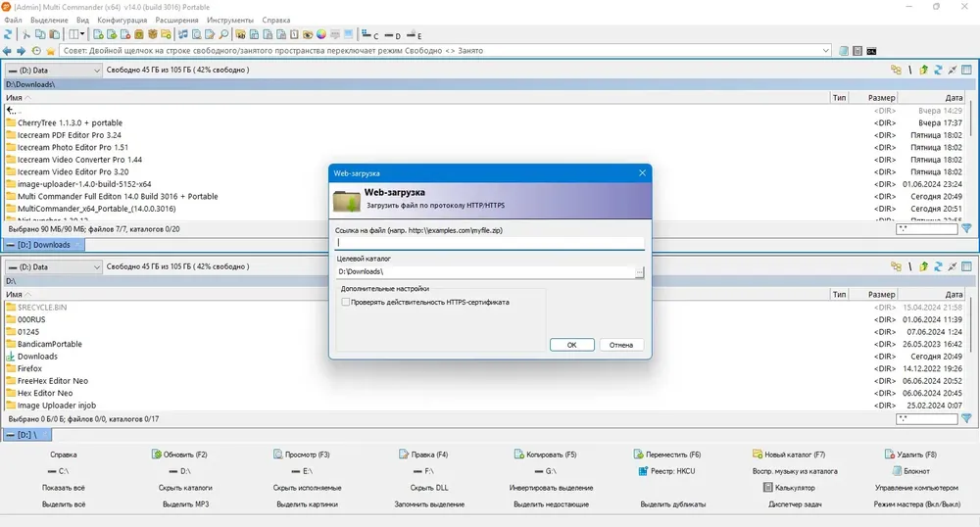Show folder tree in upper panel
The height and width of the screenshot is (527, 980).
(x=897, y=70)
